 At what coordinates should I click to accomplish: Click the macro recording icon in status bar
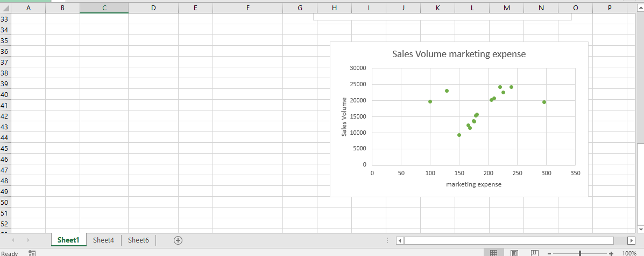[x=32, y=253]
